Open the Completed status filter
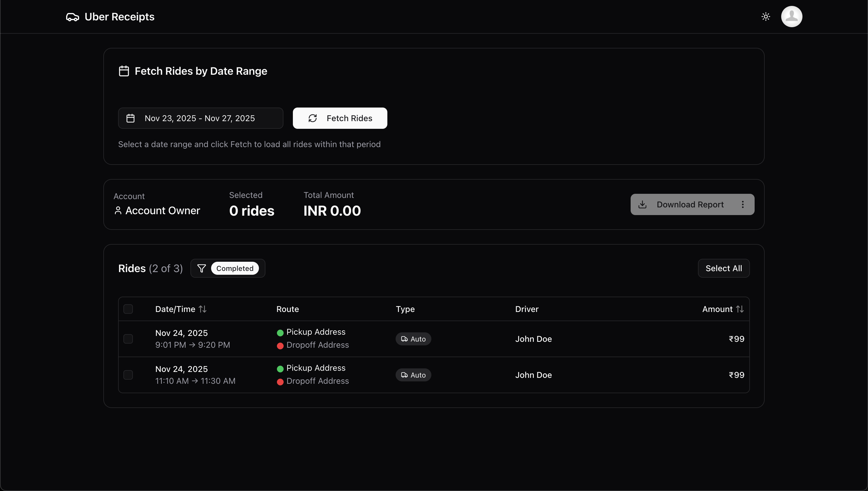Screen dimensions: 868x491 tap(234, 269)
